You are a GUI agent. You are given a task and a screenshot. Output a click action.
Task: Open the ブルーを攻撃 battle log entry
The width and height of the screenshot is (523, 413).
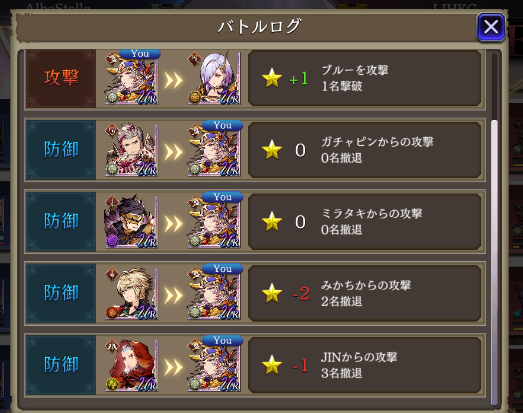365,78
